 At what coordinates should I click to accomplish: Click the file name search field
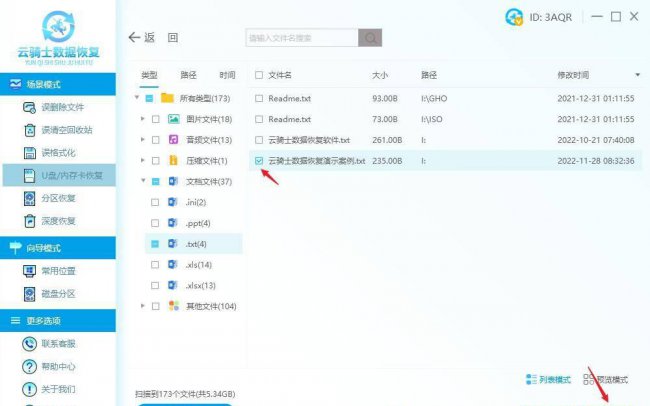tap(302, 38)
